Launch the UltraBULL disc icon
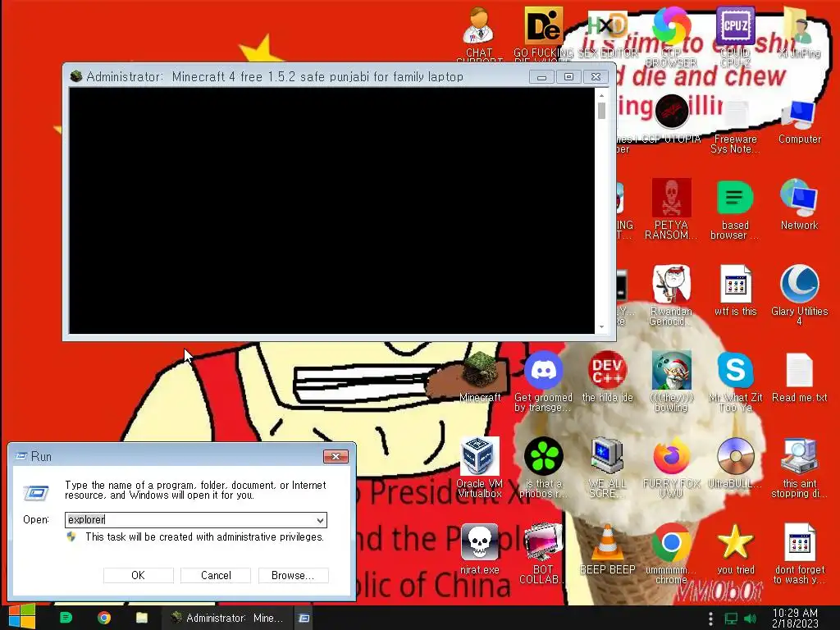This screenshot has height=630, width=840. click(735, 462)
